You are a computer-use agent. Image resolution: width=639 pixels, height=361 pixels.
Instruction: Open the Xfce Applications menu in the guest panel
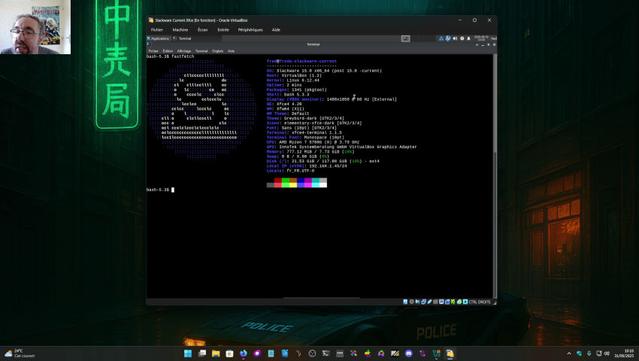158,38
